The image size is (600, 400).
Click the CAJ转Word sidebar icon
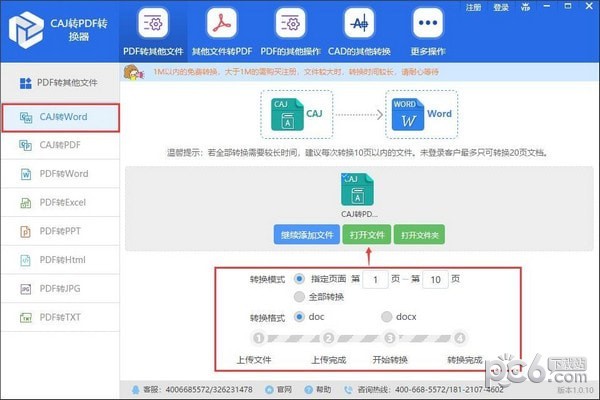point(26,117)
